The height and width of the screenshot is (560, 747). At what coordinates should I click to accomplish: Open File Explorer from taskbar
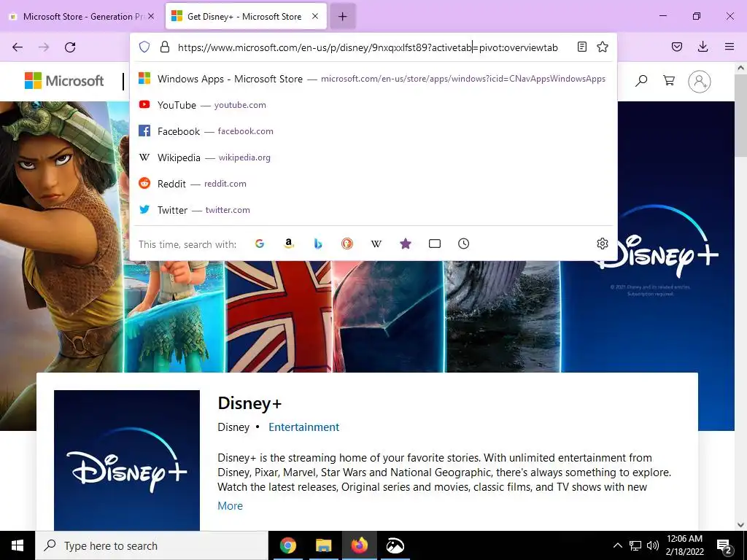(323, 545)
